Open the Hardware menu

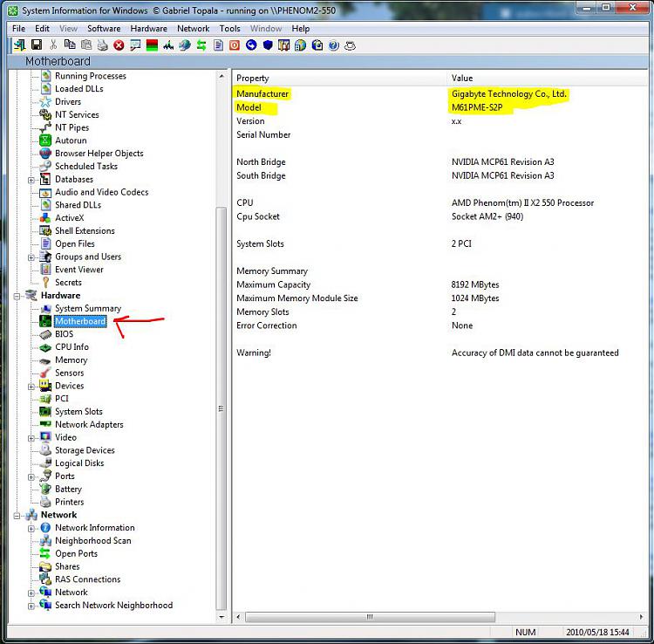point(149,29)
